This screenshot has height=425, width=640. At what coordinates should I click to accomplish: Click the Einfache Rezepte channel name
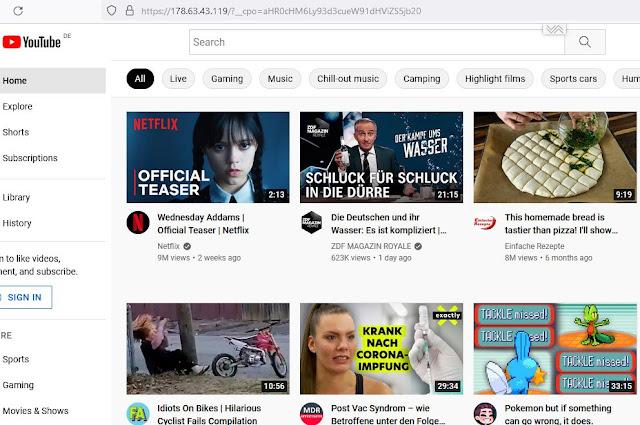pyautogui.click(x=534, y=246)
